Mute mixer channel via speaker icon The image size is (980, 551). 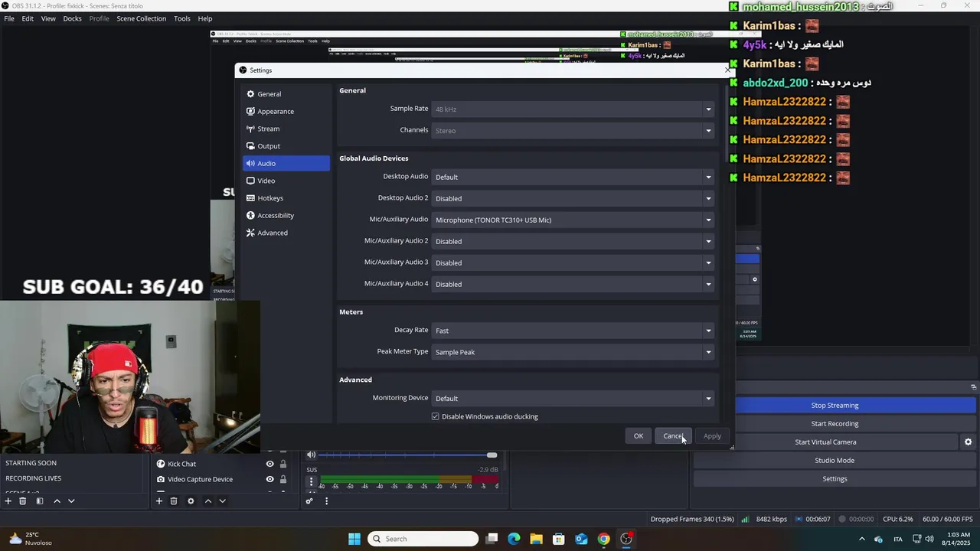click(x=311, y=455)
